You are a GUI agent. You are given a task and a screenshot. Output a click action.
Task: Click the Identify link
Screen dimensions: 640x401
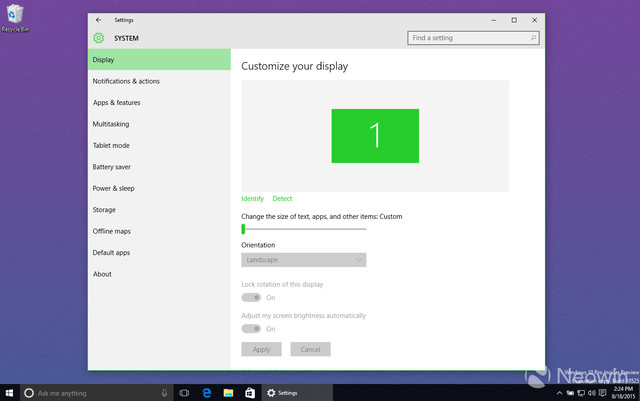pyautogui.click(x=252, y=199)
